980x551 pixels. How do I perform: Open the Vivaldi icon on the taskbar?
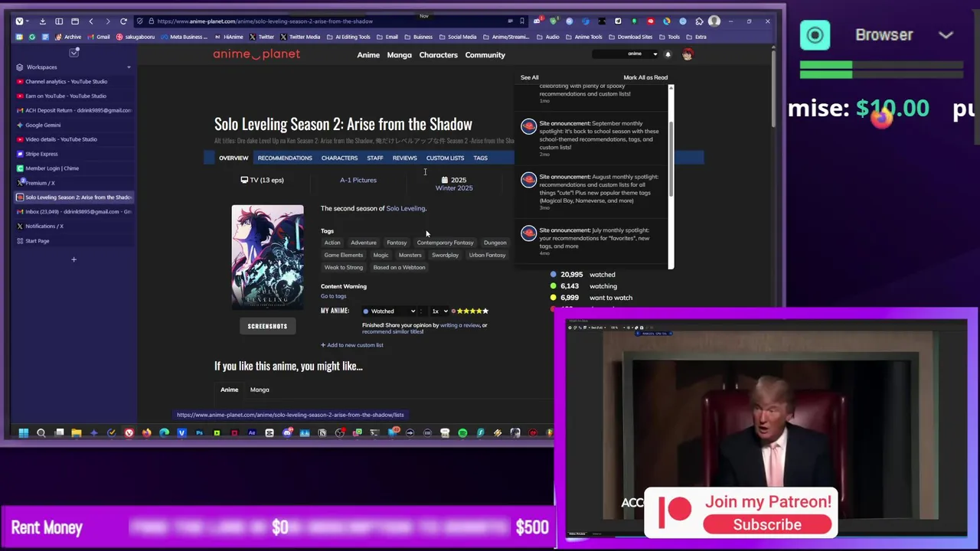point(129,433)
